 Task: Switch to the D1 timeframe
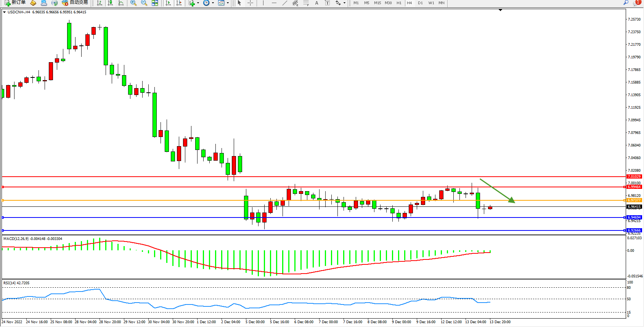[420, 3]
